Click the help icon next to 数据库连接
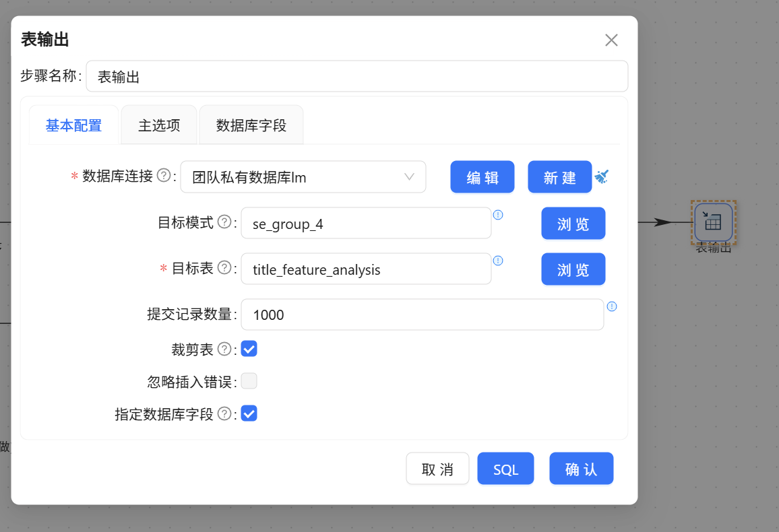The width and height of the screenshot is (779, 532). (164, 175)
